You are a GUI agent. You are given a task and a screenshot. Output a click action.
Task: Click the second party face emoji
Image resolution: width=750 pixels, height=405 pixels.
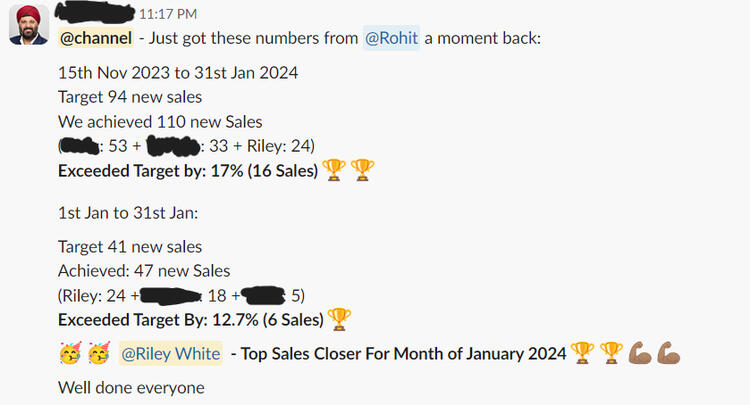97,353
